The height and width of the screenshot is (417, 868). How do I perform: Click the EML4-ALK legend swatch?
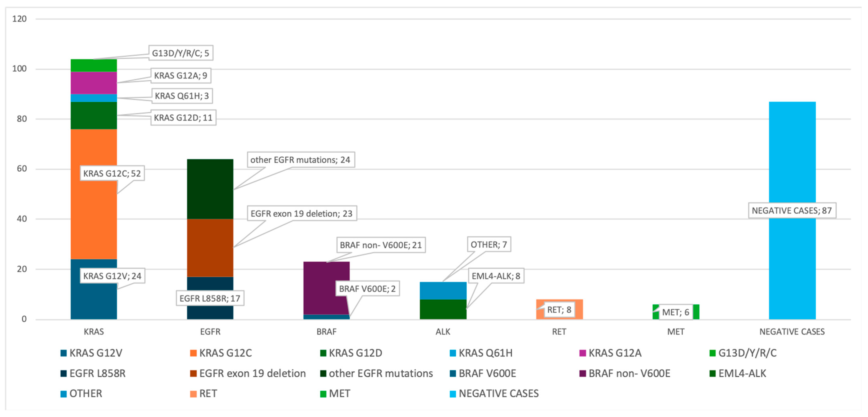pyautogui.click(x=712, y=374)
